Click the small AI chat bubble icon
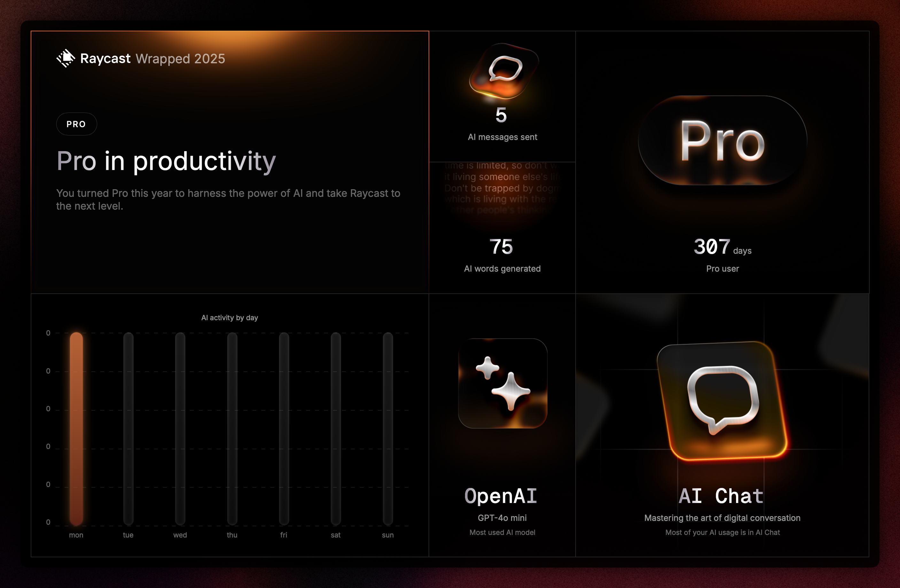This screenshot has width=900, height=588. click(x=504, y=70)
